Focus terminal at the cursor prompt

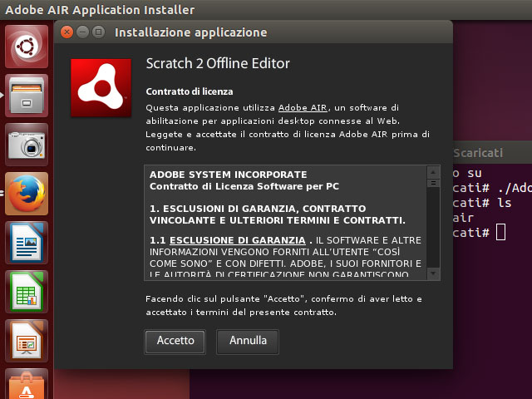tap(500, 233)
